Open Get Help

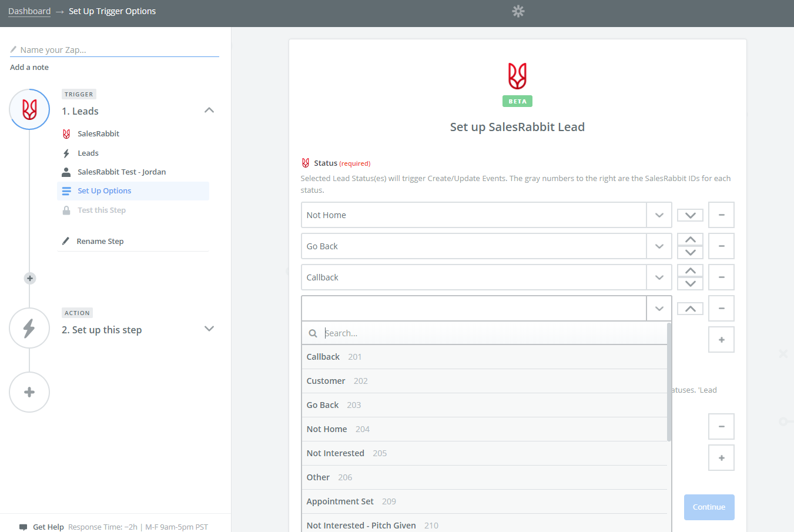pyautogui.click(x=48, y=527)
